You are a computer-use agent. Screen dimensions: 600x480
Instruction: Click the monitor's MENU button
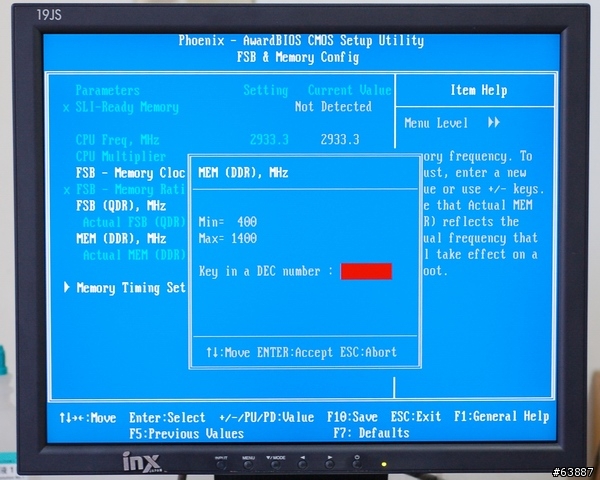coord(248,465)
